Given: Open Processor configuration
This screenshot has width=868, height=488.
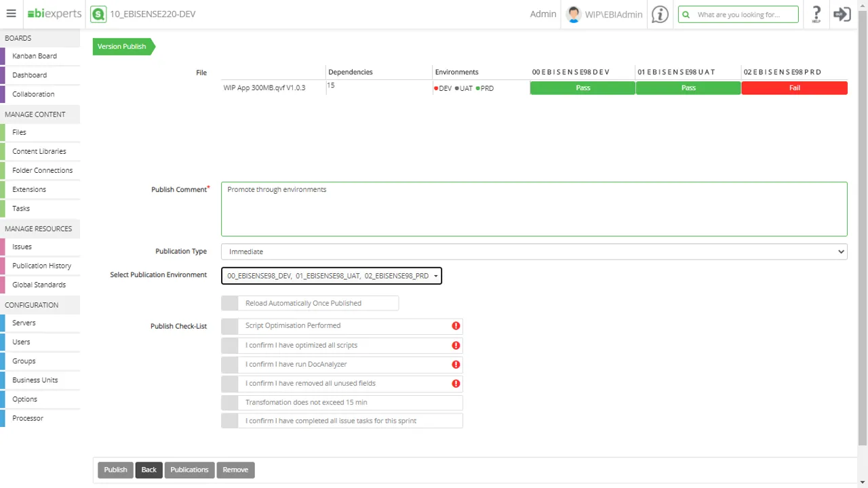Looking at the screenshot, I should coord(28,418).
